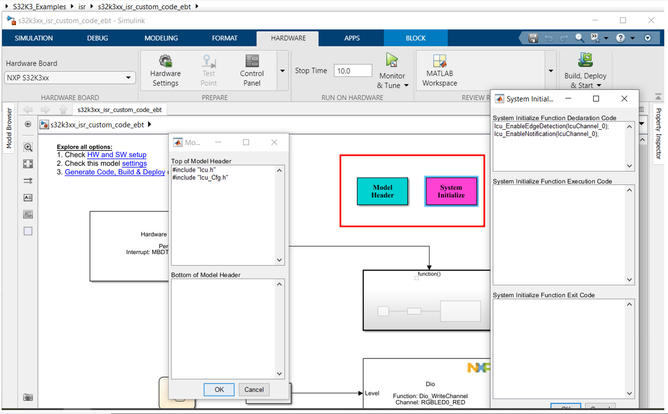
Task: Click the sample time arrows palette icon
Action: click(28, 181)
